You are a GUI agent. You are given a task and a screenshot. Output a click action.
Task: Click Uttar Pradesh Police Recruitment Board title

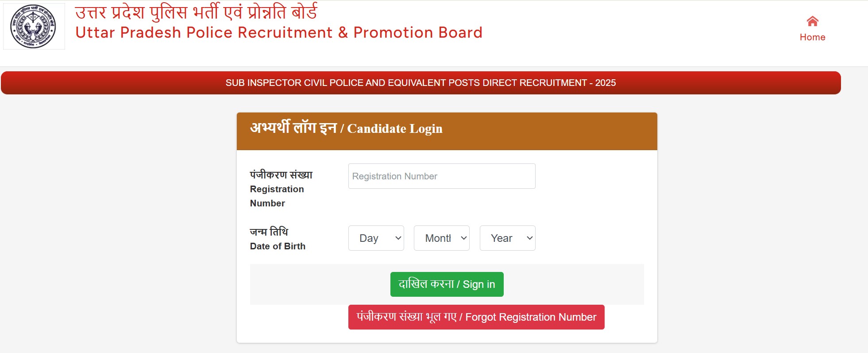278,32
